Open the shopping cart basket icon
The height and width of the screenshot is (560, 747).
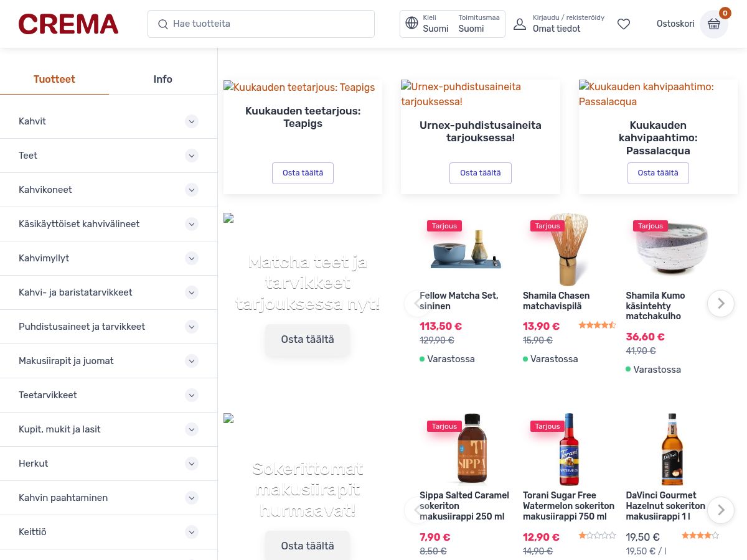pyautogui.click(x=714, y=24)
